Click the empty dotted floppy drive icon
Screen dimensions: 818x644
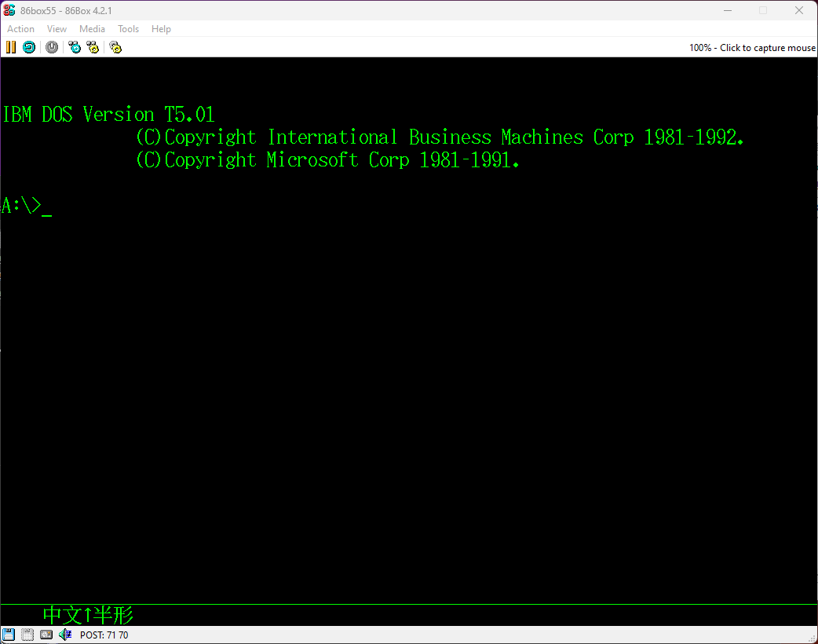27,635
